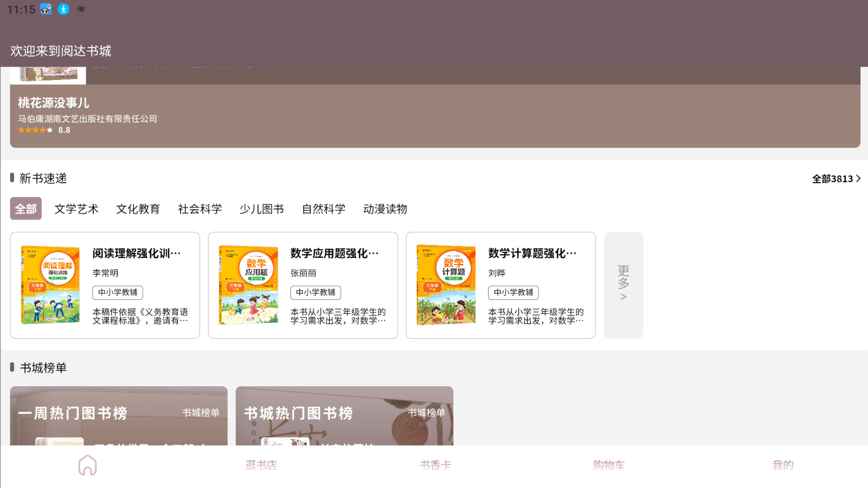Viewport: 868px width, 488px height.
Task: Open the 阅读理解强化训… book title
Action: click(x=137, y=254)
